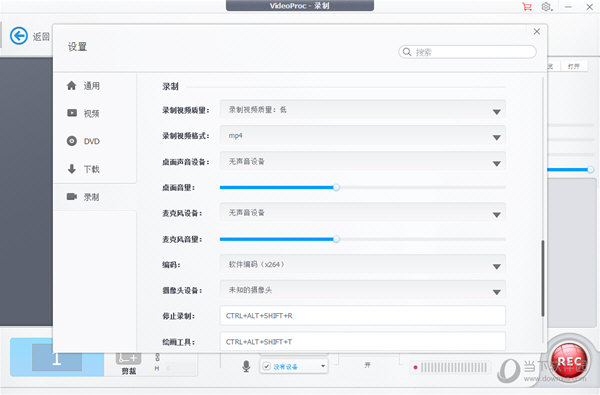Click the settings dialog vertical scrollbar
This screenshot has width=600, height=395.
click(543, 278)
